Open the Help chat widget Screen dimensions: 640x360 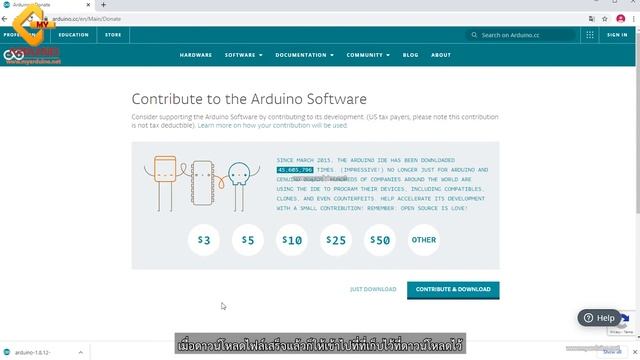click(x=599, y=318)
